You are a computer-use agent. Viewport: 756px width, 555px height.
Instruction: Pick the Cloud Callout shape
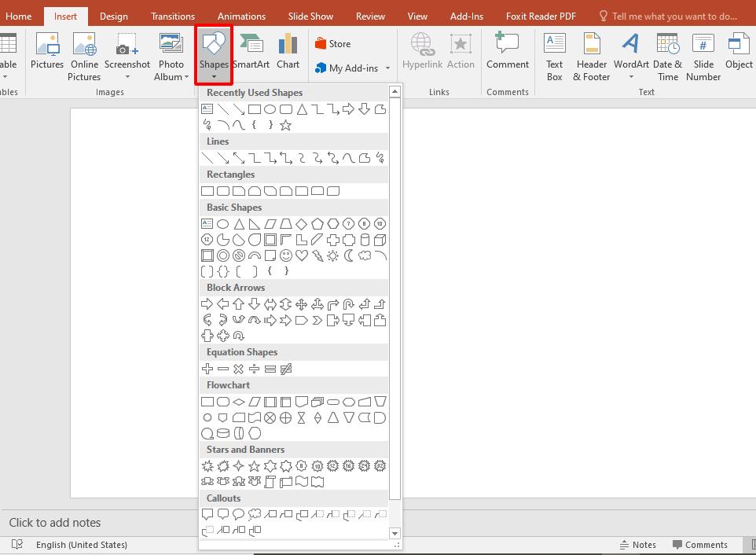coord(255,515)
